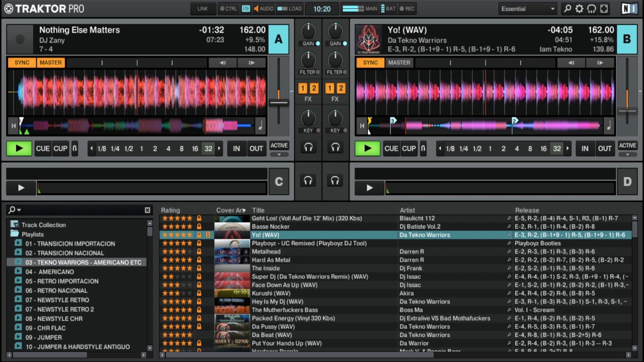
Task: Show larger loop sizes on Deck A
Action: 219,149
